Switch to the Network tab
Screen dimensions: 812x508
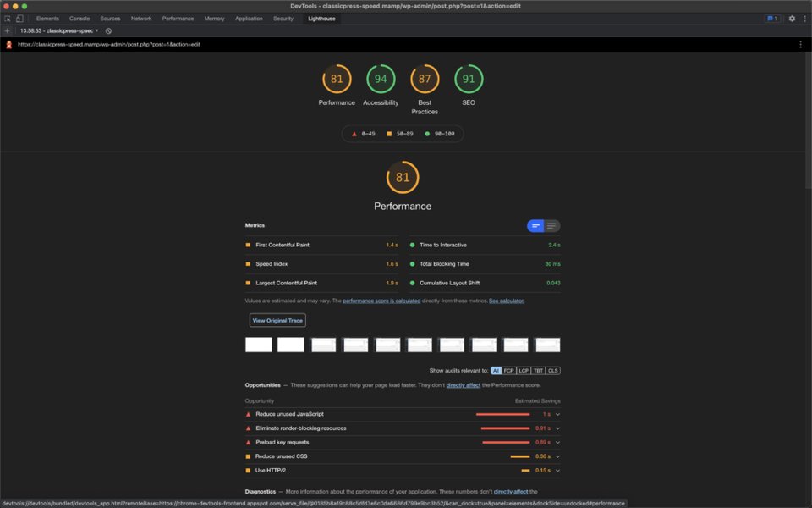pos(141,19)
